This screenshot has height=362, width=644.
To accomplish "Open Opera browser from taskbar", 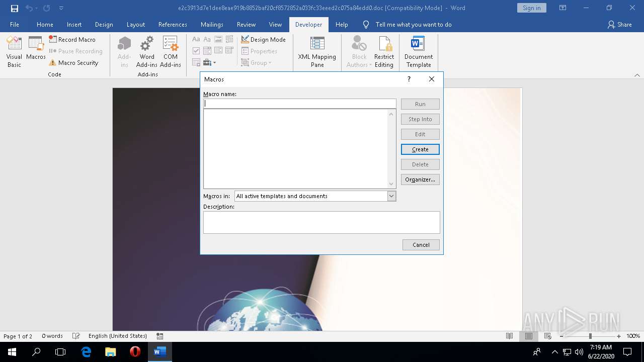I will tap(135, 352).
